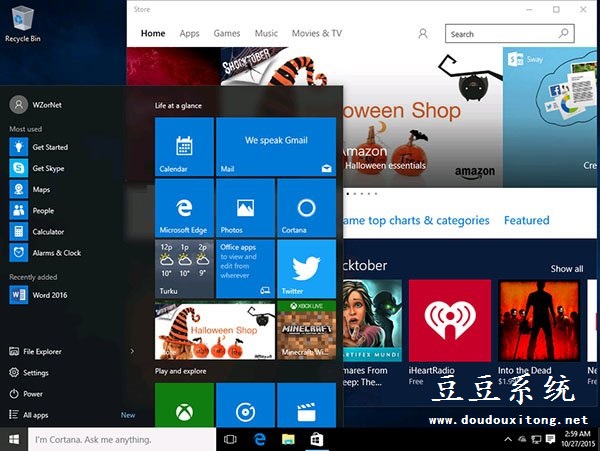Click Show all in the Shocktober section
This screenshot has width=600, height=451.
coord(567,269)
